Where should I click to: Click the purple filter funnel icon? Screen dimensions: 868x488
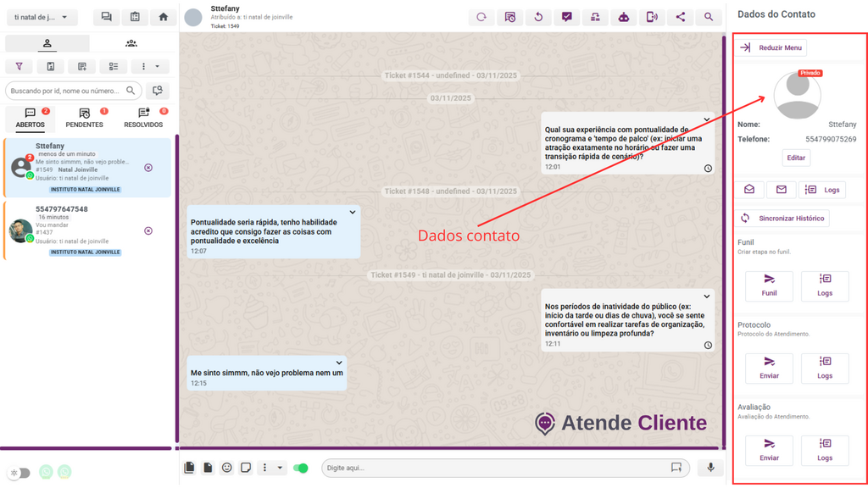click(x=19, y=66)
